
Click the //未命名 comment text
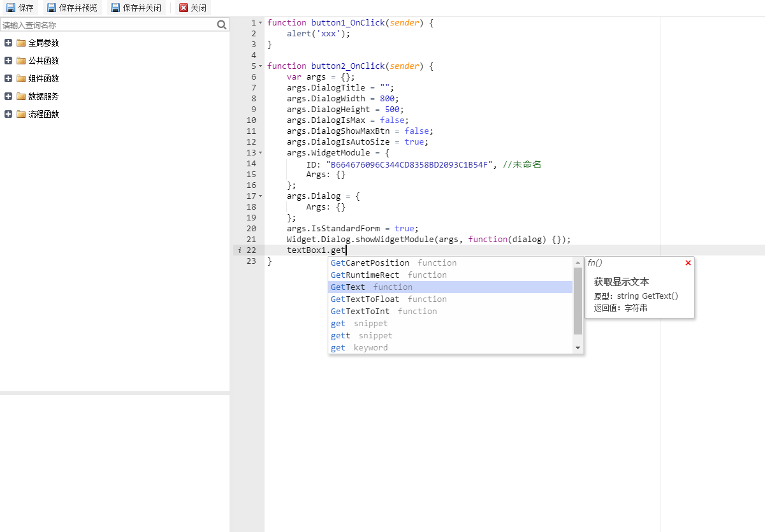click(x=522, y=164)
